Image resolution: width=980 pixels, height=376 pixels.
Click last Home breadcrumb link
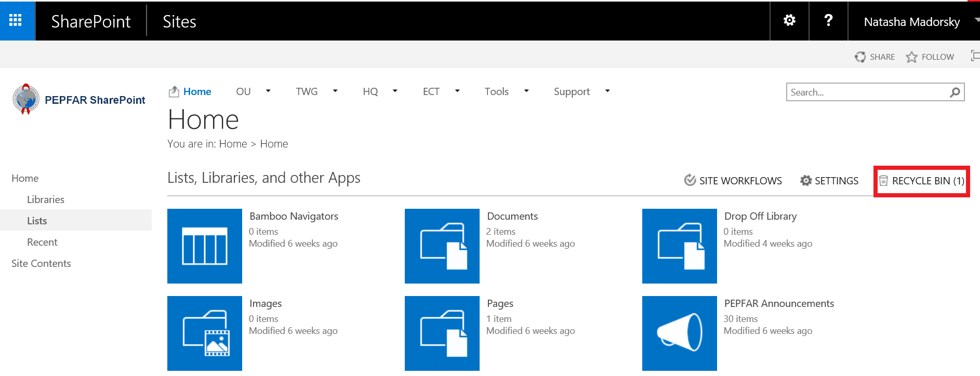[x=274, y=144]
